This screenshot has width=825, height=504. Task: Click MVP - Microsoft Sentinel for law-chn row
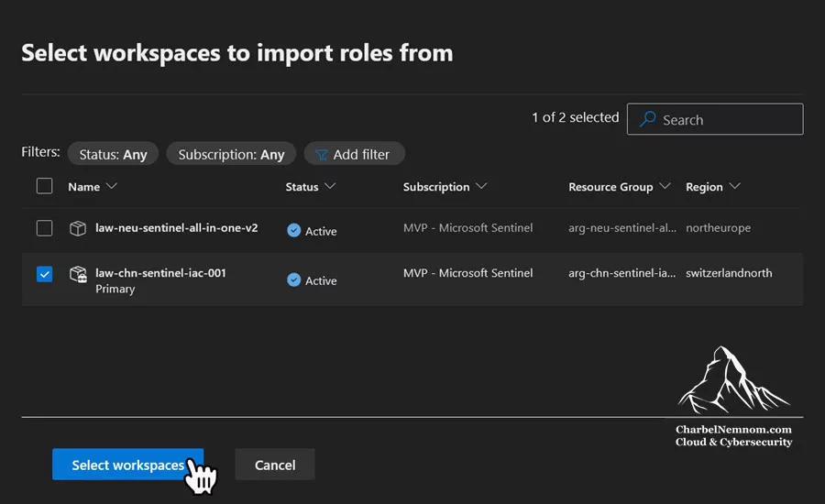point(467,273)
